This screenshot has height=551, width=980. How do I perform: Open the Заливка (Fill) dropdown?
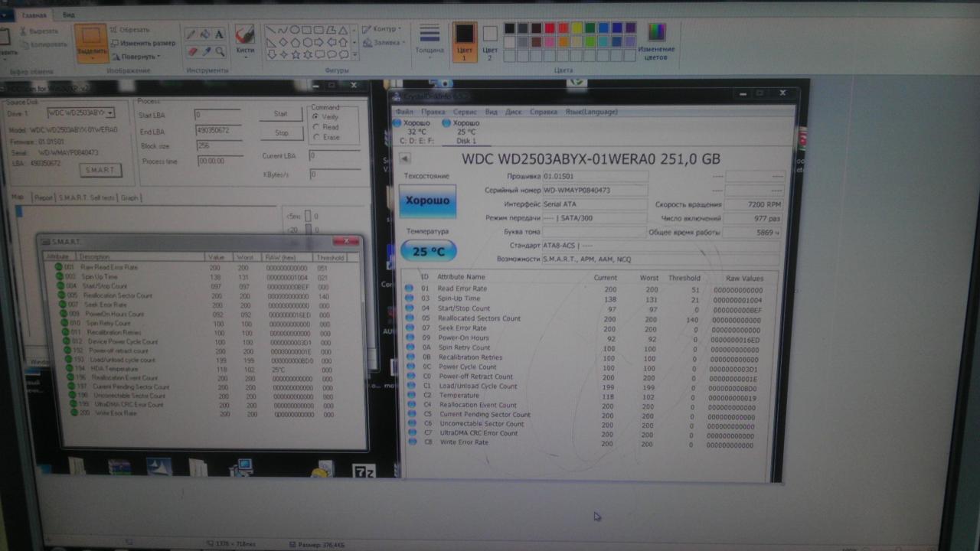pyautogui.click(x=384, y=42)
